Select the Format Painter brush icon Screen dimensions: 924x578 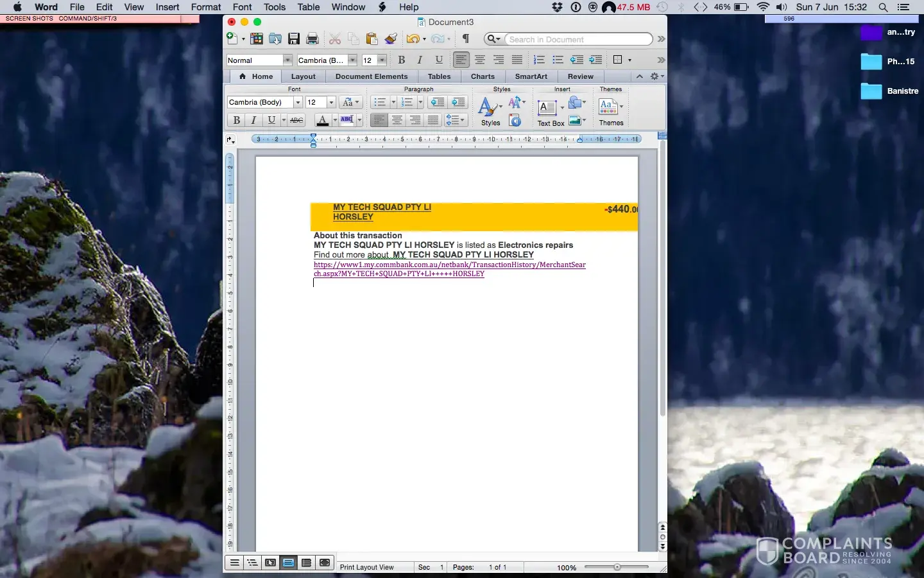(391, 39)
